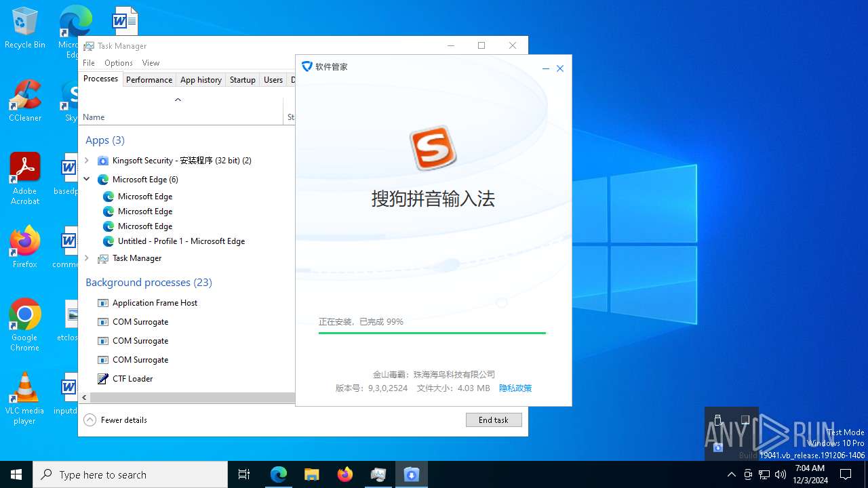Click the Microsoft Edge (6) group icon

click(103, 180)
